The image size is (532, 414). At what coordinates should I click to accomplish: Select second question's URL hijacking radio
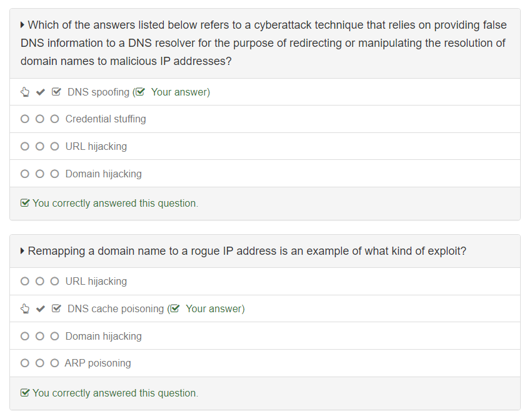point(25,282)
